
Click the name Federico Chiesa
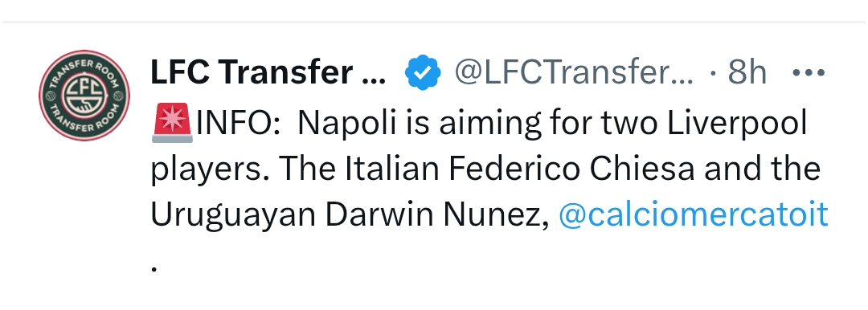tap(570, 169)
